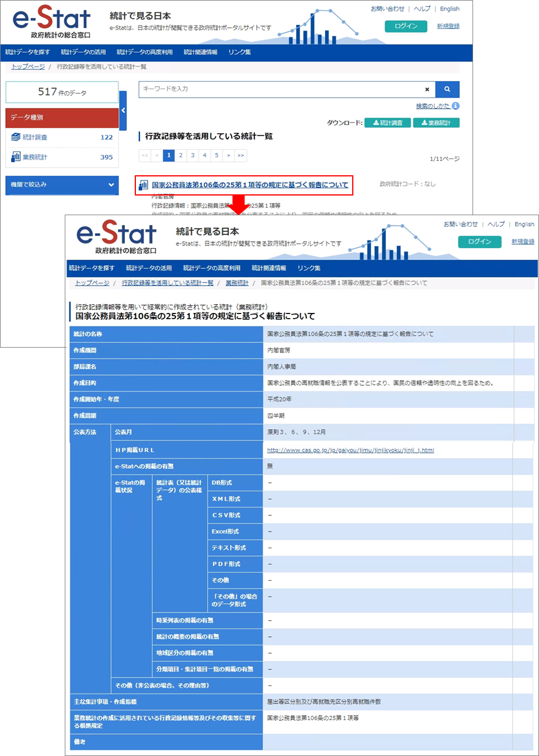This screenshot has width=539, height=756.
Task: Open the www.cas.go.jp HP URL link
Action: (350, 450)
